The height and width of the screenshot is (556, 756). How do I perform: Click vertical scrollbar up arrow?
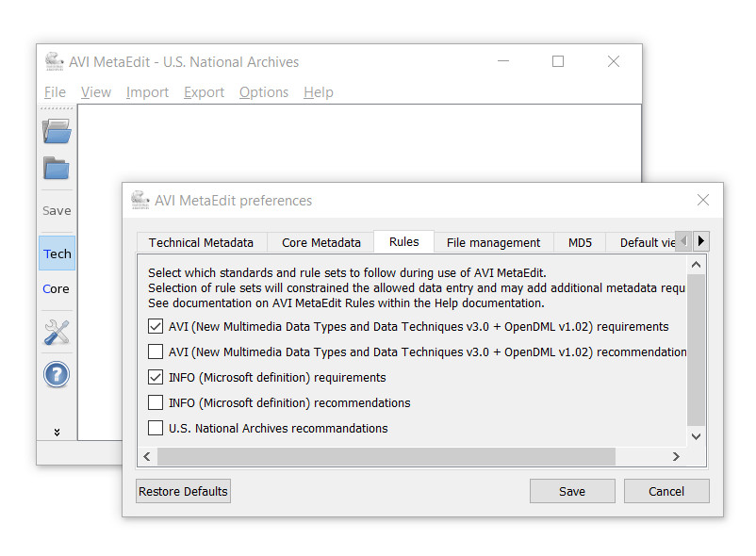coord(697,265)
